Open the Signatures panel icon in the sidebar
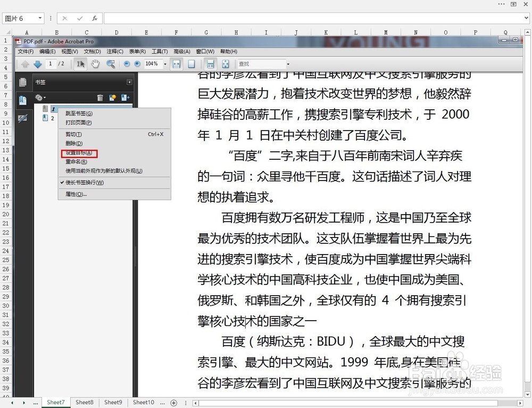532x408 pixels. [23, 119]
